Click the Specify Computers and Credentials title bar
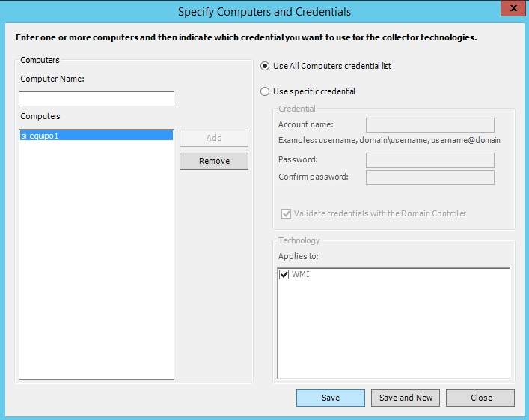Screen dimensions: 529x420 click(x=264, y=12)
